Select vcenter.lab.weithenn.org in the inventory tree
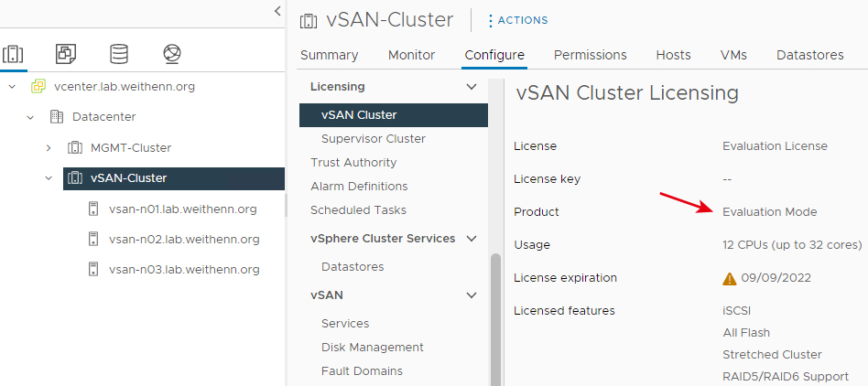 coord(124,87)
